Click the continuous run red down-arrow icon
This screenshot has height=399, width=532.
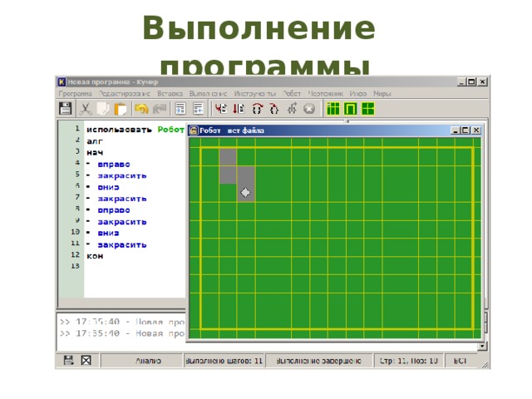(x=239, y=109)
